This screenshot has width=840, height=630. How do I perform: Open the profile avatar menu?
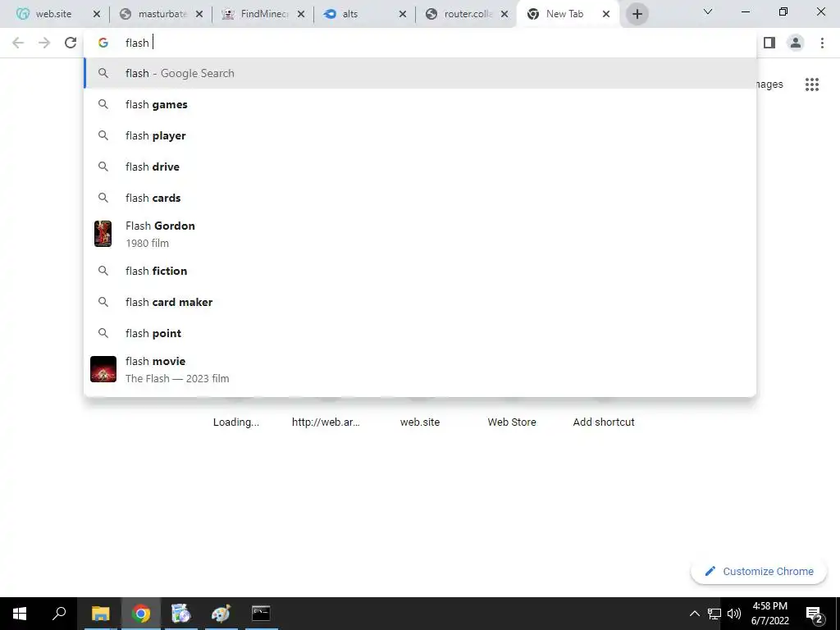pos(796,43)
